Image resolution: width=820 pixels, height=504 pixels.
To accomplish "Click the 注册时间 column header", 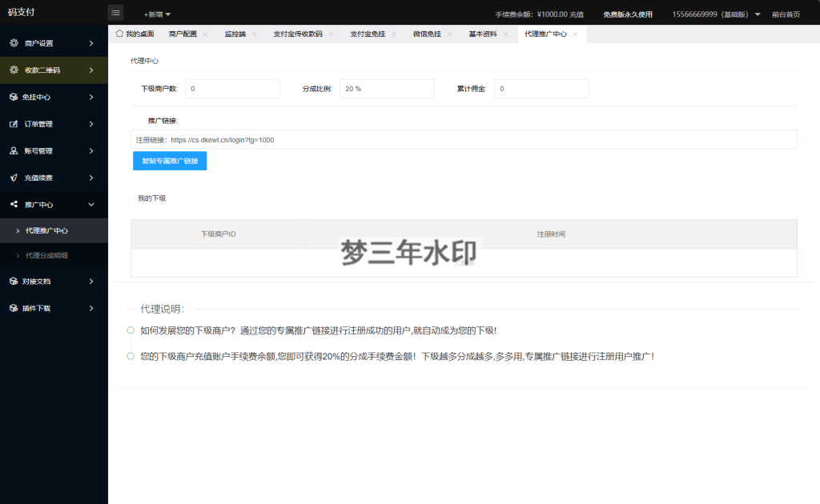I will tap(551, 234).
